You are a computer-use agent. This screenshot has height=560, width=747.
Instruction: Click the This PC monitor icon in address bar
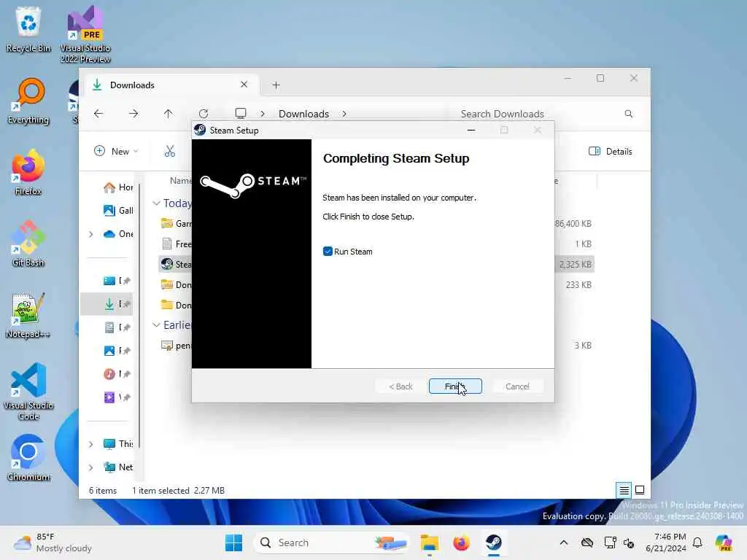tap(241, 113)
